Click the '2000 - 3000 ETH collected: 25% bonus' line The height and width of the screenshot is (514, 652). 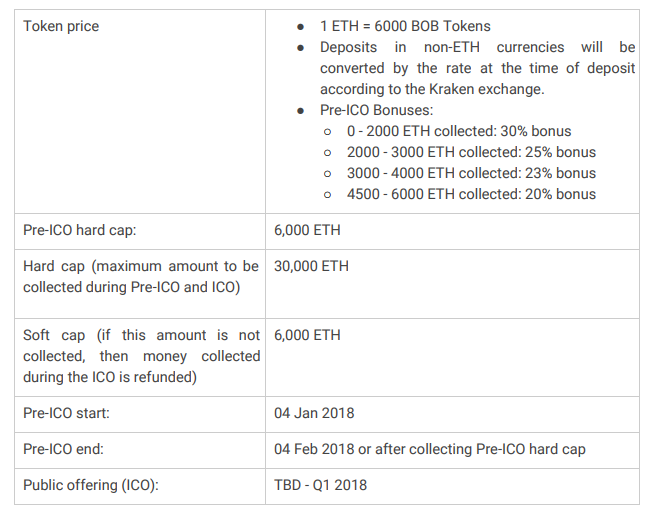click(471, 152)
